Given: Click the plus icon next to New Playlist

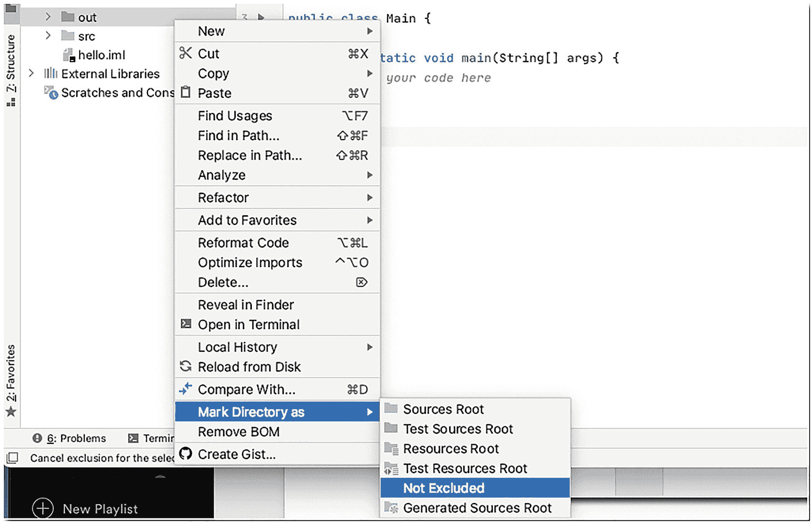Looking at the screenshot, I should coord(43,508).
